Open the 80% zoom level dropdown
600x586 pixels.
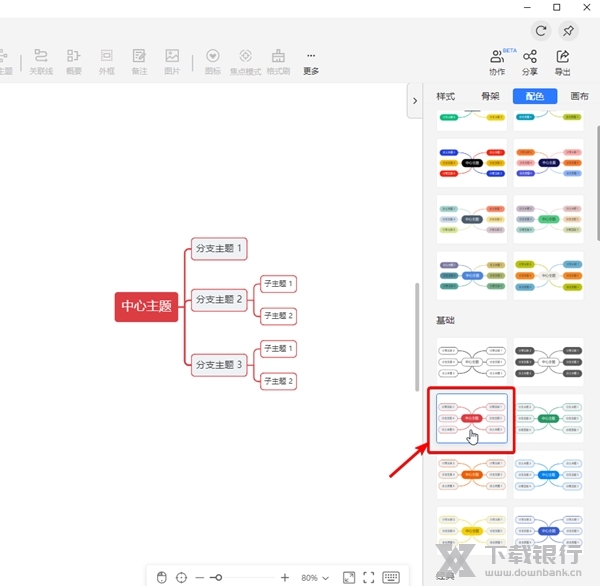[315, 578]
